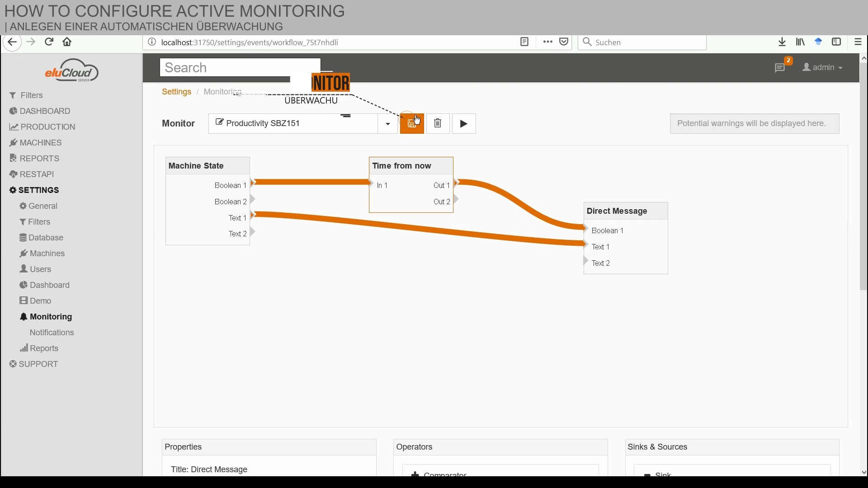Viewport: 868px width, 488px height.
Task: Open messages panel showing 2 notifications
Action: click(781, 68)
